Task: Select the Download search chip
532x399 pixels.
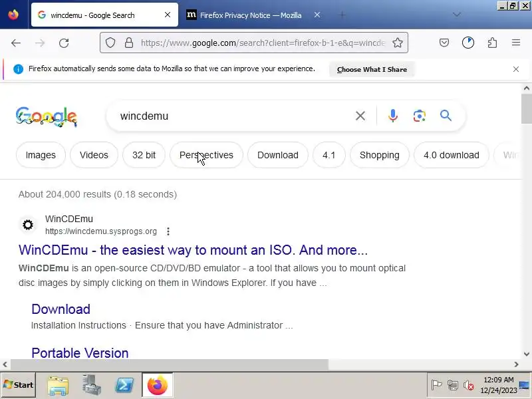Action: (278, 155)
